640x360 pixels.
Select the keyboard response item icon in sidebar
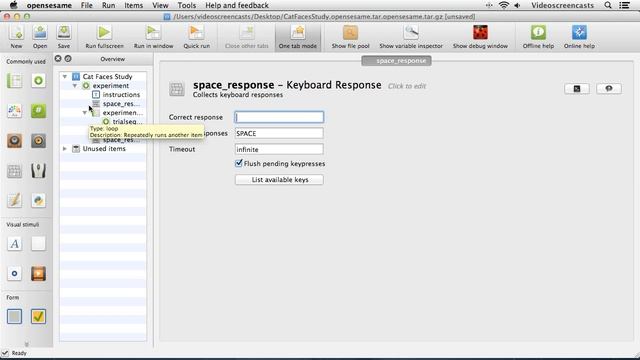pyautogui.click(x=14, y=171)
